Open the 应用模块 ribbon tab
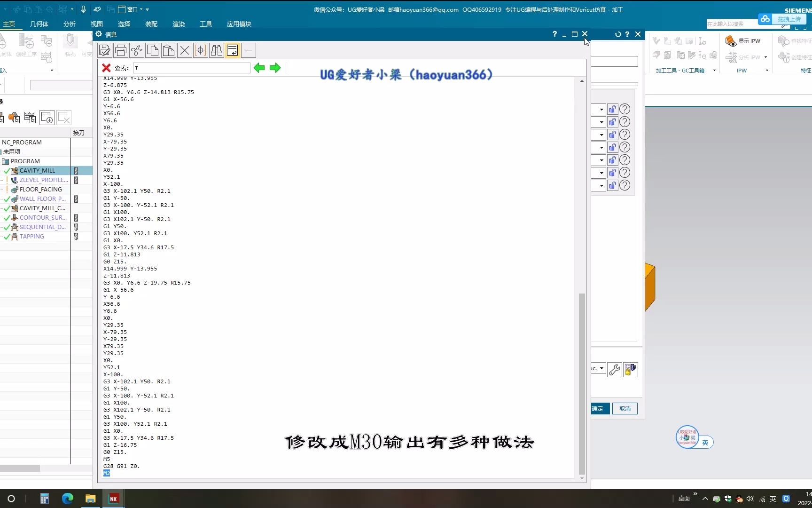Screen dimensions: 812x508 [239, 24]
